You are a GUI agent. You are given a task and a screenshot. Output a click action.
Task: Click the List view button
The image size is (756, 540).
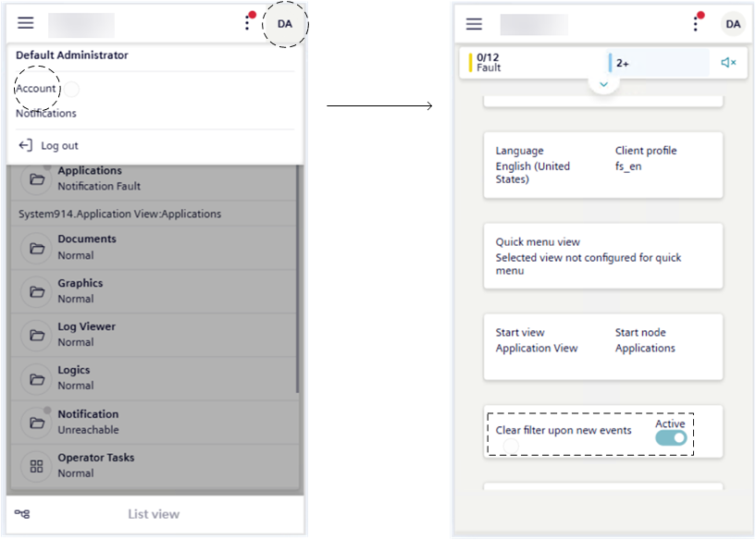(154, 514)
